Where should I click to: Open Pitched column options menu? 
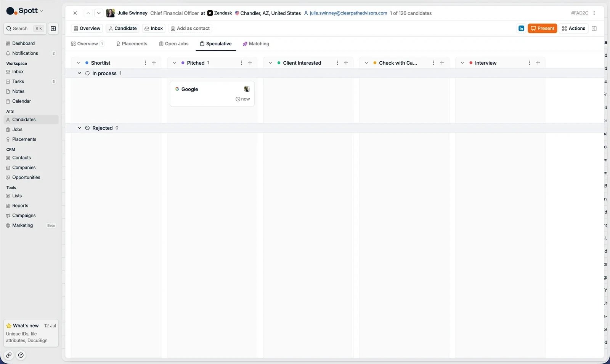point(241,63)
